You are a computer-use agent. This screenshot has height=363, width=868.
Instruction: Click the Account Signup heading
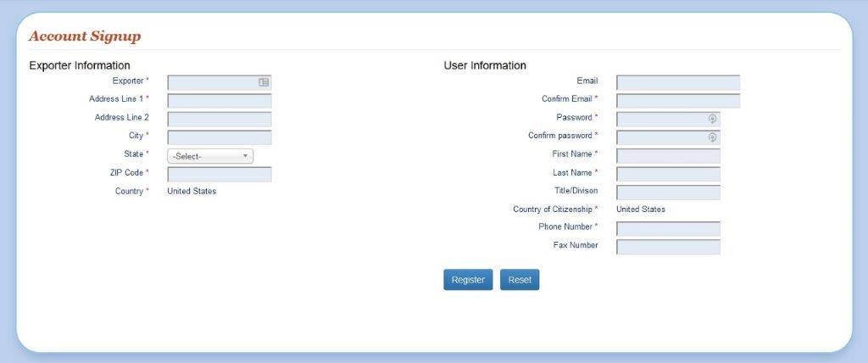point(85,36)
